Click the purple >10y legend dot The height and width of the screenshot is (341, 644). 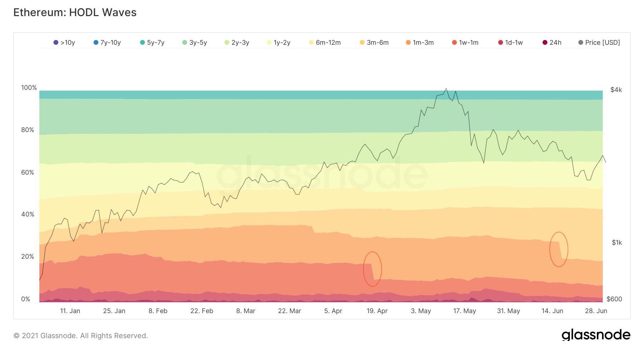tap(56, 43)
